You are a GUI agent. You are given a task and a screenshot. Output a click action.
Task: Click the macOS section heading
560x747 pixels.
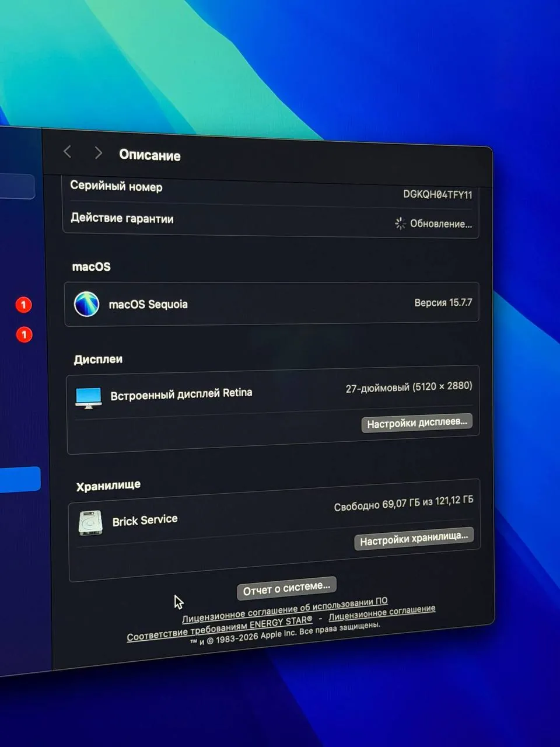(x=91, y=267)
